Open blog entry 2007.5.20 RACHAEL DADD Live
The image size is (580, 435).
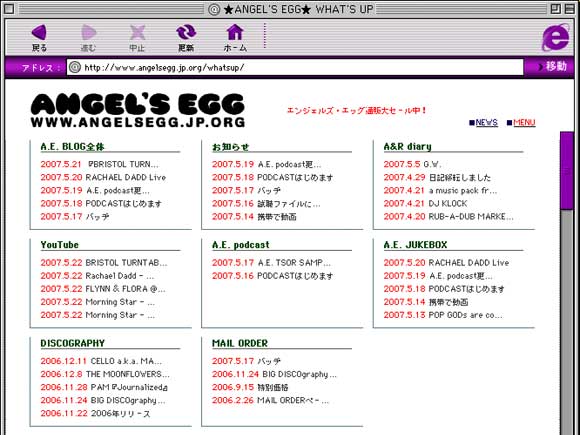[x=103, y=177]
